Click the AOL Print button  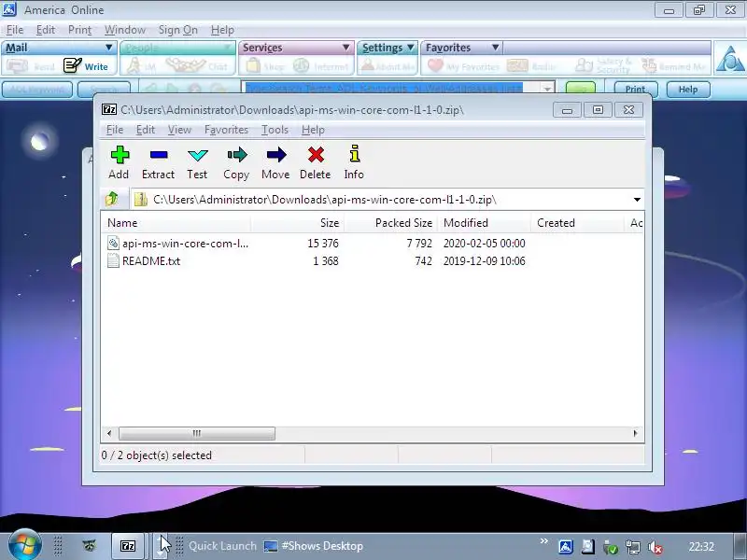pos(636,89)
